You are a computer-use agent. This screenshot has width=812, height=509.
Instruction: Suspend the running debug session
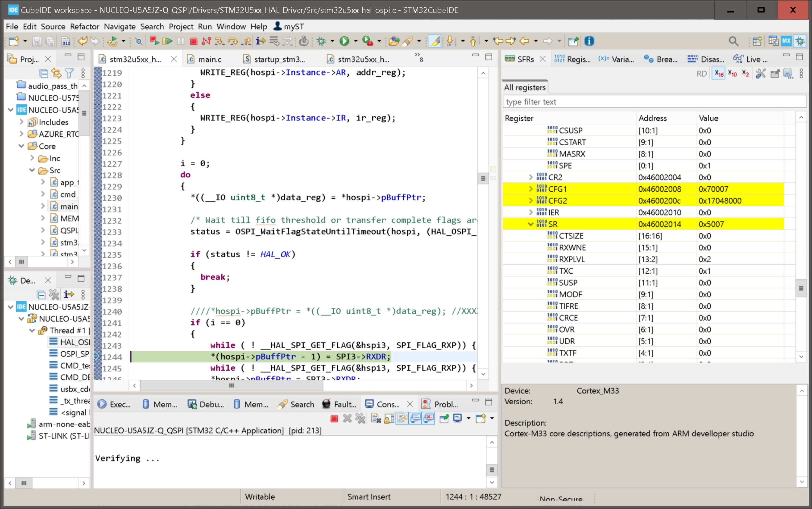coord(180,41)
